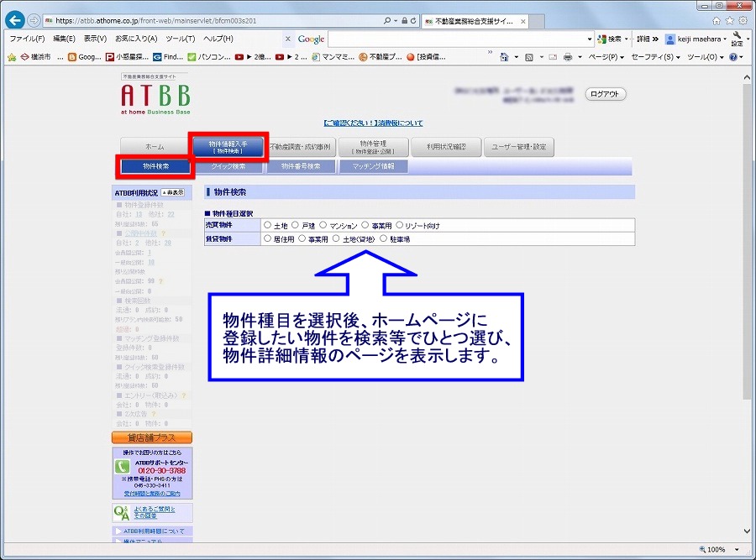Open the ツール(O) command bar dropdown
The height and width of the screenshot is (560, 756).
(706, 57)
